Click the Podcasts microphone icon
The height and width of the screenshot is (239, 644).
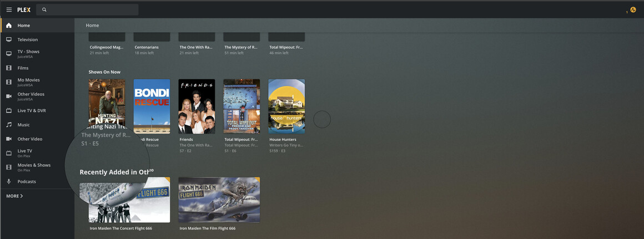click(x=9, y=182)
